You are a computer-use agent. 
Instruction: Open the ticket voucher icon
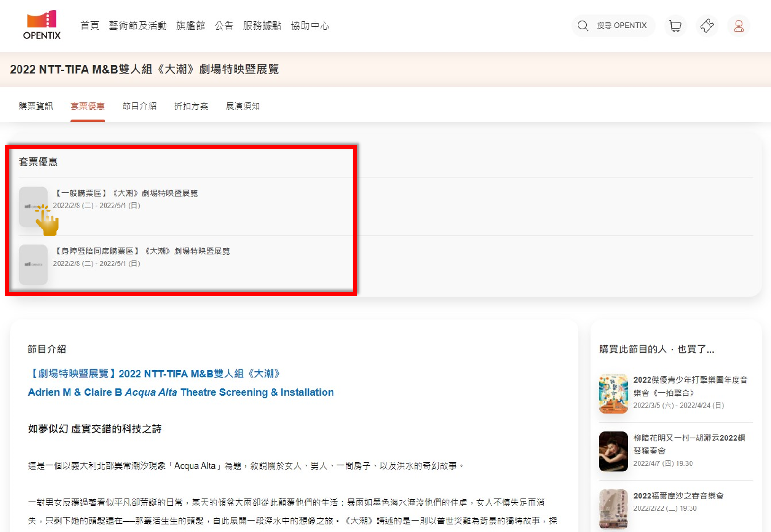tap(707, 26)
